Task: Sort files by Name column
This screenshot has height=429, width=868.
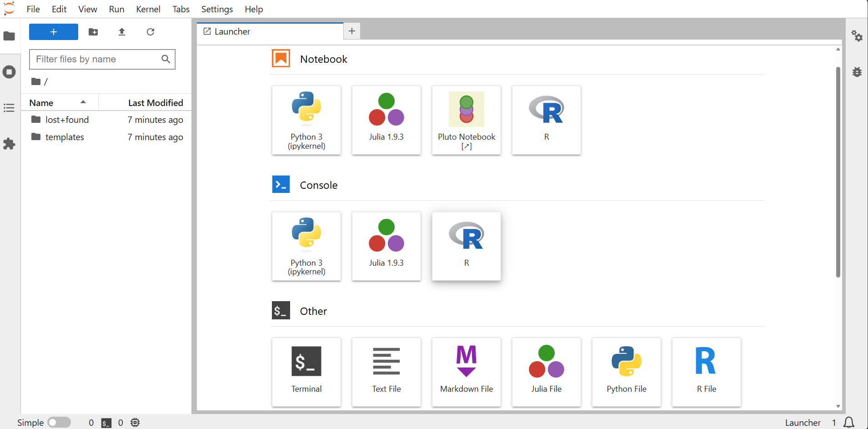Action: pos(60,103)
